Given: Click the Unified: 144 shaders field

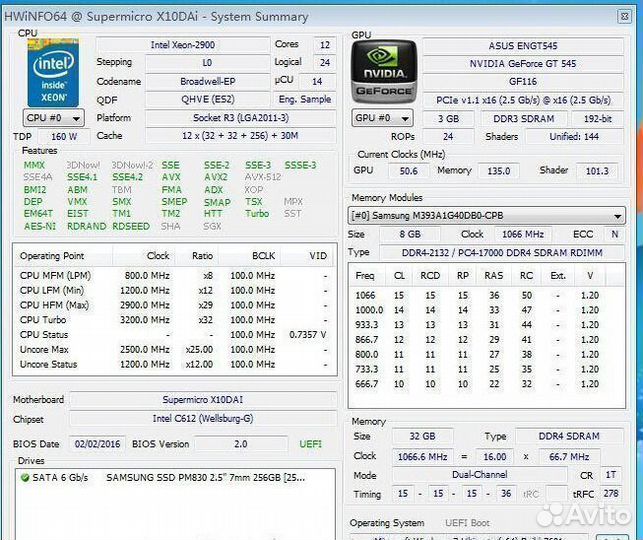Looking at the screenshot, I should pos(574,137).
